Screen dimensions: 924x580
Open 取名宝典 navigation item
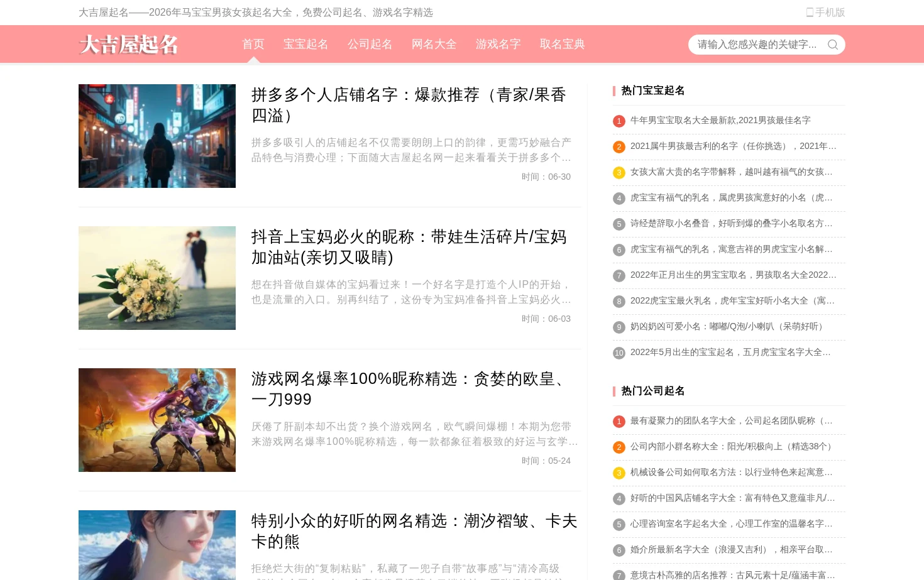coord(563,44)
